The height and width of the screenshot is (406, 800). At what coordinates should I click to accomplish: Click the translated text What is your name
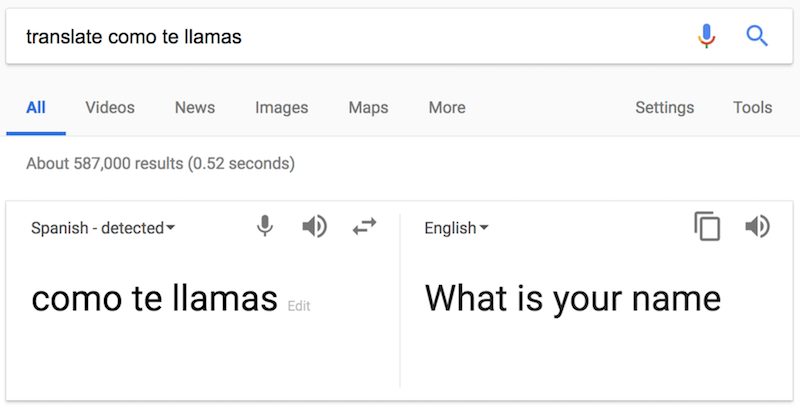(572, 298)
